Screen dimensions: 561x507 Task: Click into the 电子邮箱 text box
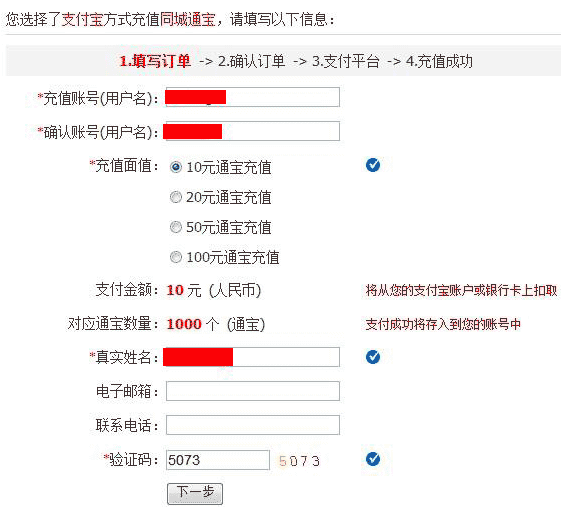pos(253,391)
